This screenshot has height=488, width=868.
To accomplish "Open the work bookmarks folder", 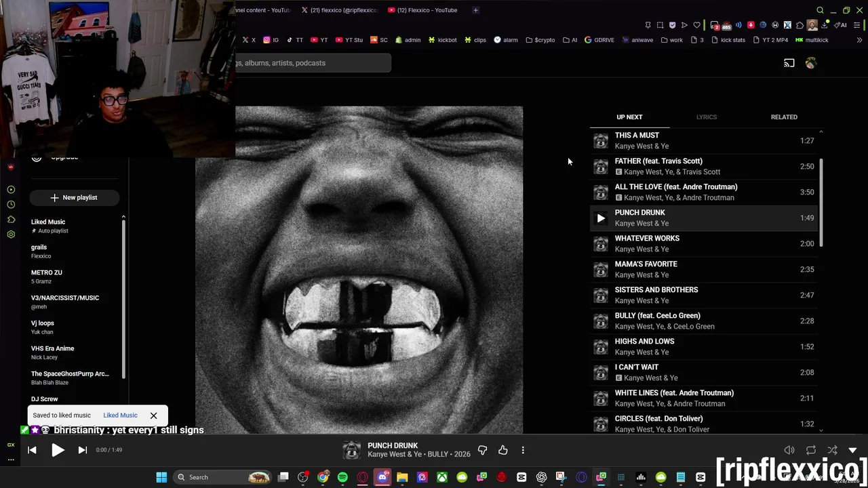I will [x=672, y=40].
